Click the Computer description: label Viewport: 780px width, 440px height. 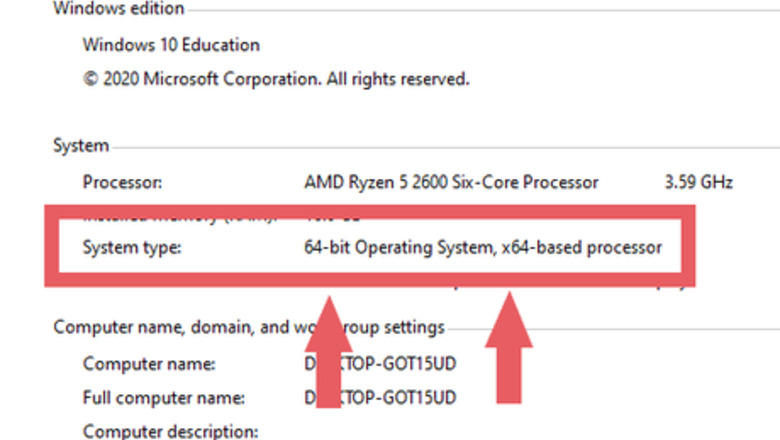[x=170, y=432]
